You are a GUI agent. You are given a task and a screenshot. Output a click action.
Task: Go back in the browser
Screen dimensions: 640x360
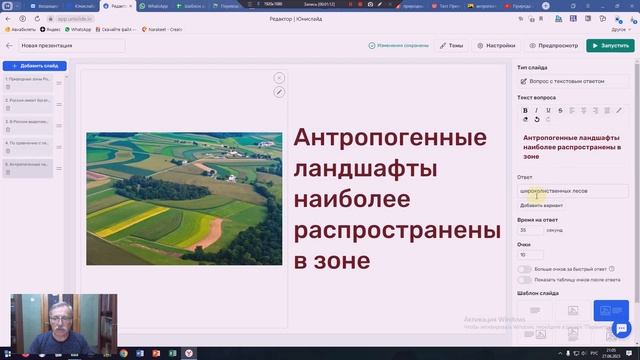[8, 19]
